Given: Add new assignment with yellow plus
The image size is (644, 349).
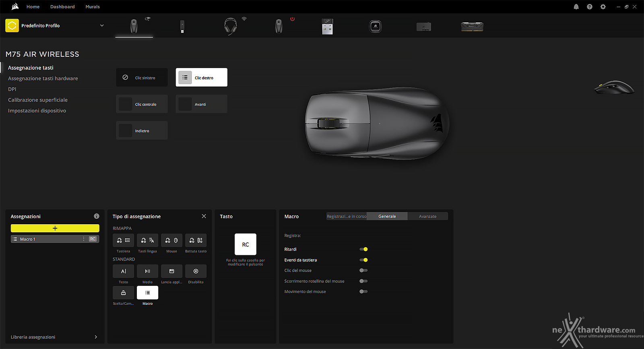Looking at the screenshot, I should pos(55,228).
